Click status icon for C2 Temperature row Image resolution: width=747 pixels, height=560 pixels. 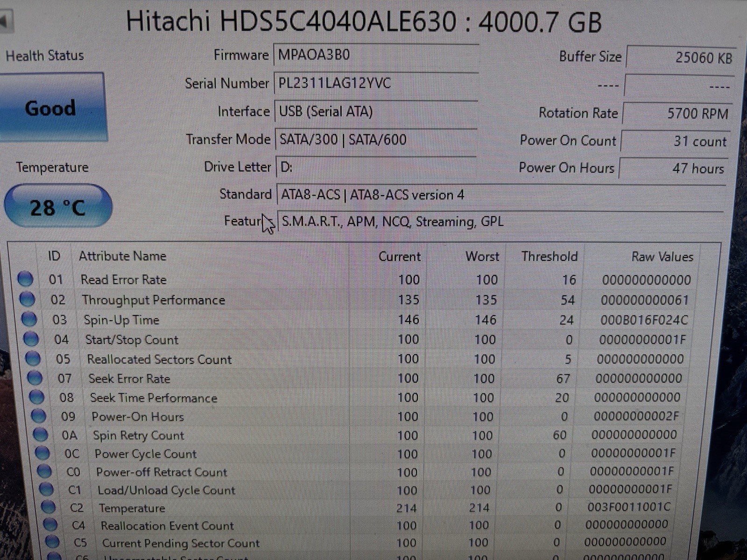(x=48, y=507)
